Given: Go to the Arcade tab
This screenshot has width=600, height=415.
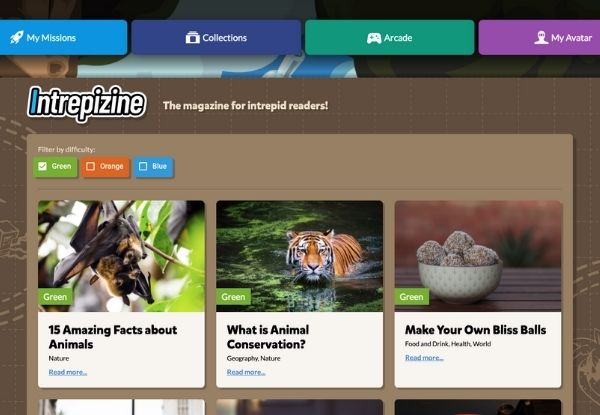Looking at the screenshot, I should point(389,38).
